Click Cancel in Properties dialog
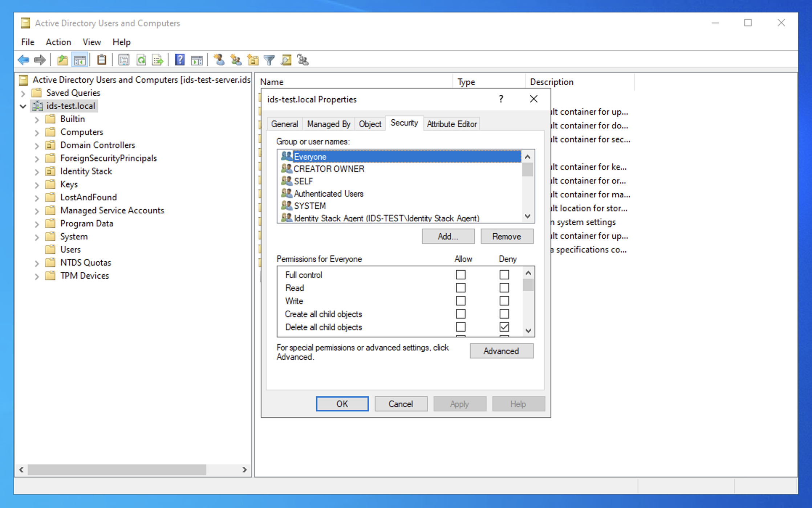This screenshot has width=812, height=508. tap(401, 404)
